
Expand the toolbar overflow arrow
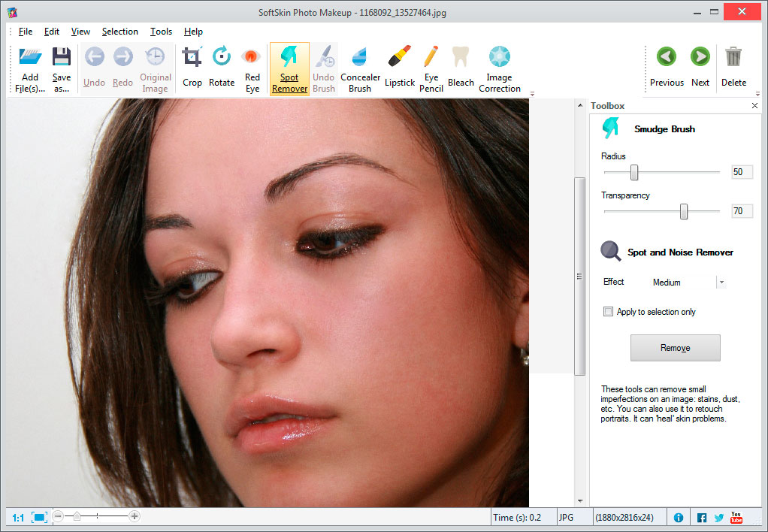click(533, 94)
